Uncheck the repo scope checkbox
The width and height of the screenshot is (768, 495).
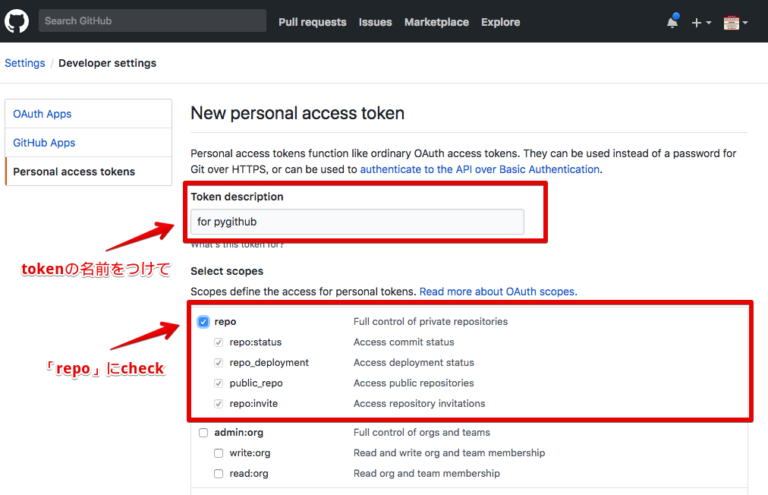click(203, 322)
